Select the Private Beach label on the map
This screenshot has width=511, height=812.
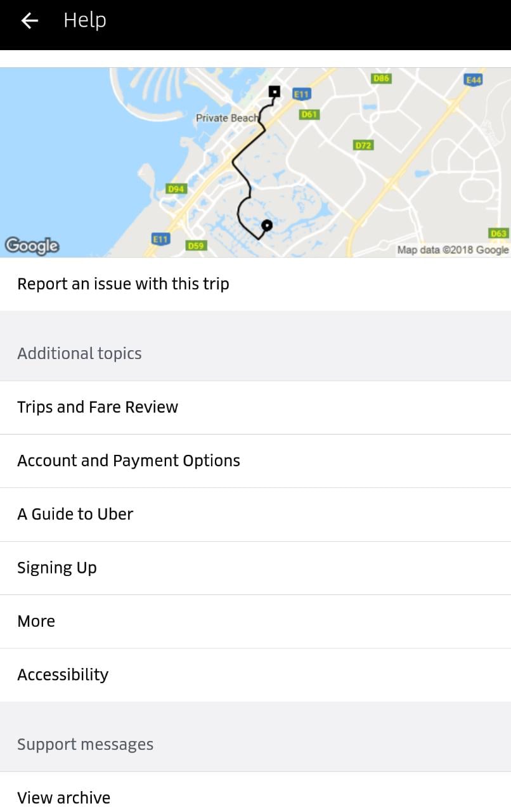[227, 118]
